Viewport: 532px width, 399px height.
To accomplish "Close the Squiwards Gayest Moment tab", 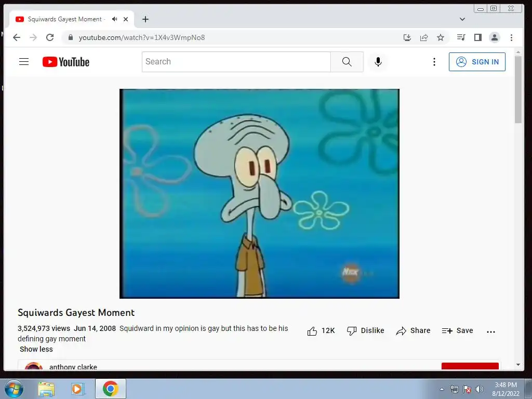I will point(126,19).
